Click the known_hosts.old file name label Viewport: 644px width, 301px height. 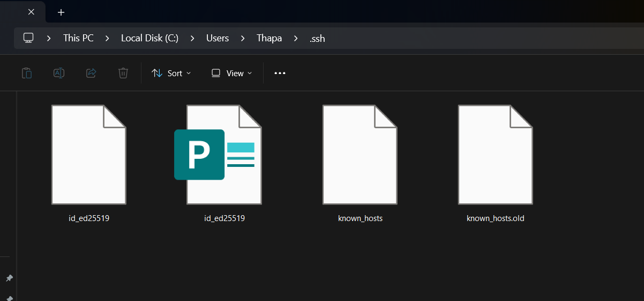[x=496, y=218]
